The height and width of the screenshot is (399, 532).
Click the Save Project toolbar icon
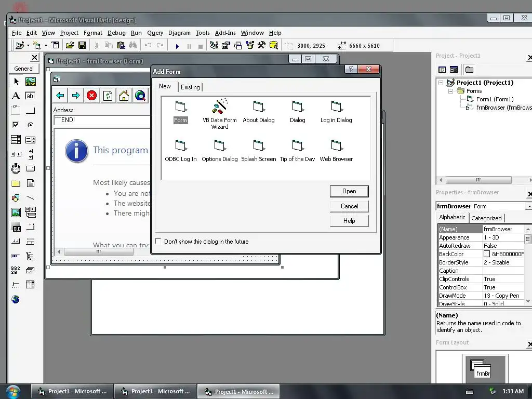pyautogui.click(x=82, y=45)
